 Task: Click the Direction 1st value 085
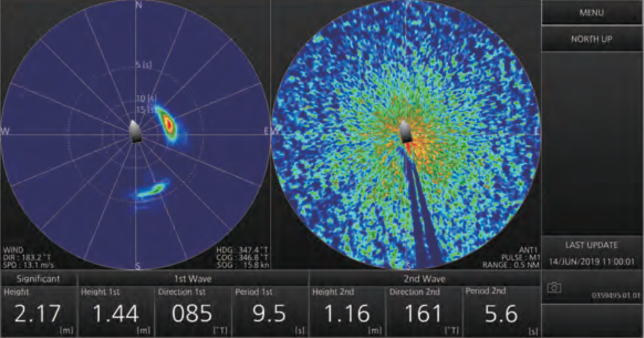[x=192, y=314]
